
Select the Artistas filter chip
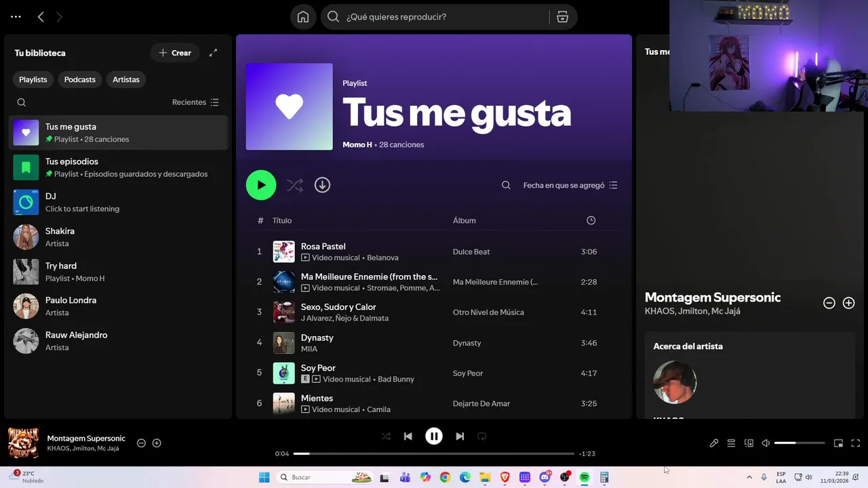(x=126, y=79)
